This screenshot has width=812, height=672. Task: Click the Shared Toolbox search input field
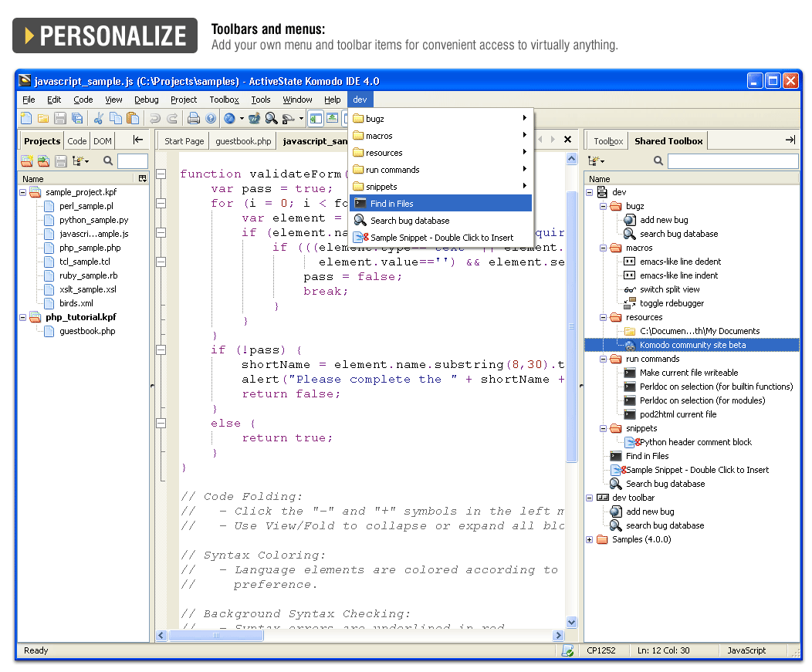click(732, 161)
